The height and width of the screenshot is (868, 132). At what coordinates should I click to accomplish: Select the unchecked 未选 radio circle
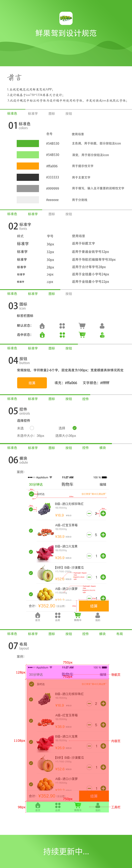(x=32, y=428)
